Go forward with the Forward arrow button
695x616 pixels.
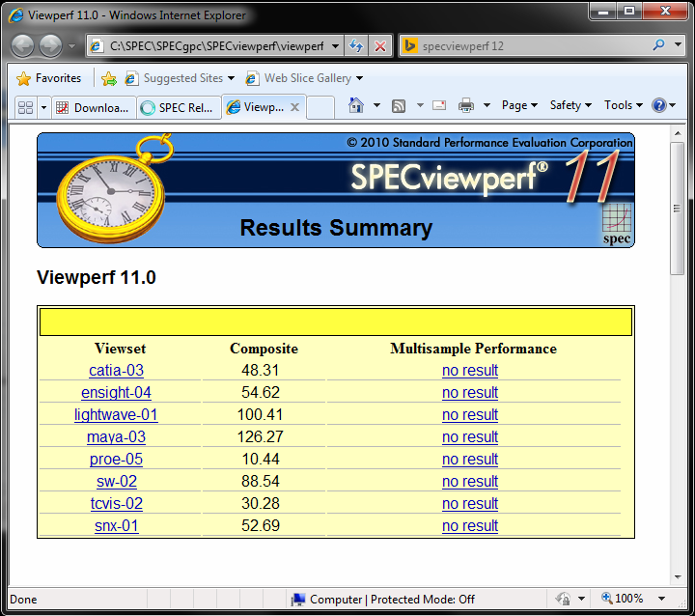[50, 45]
